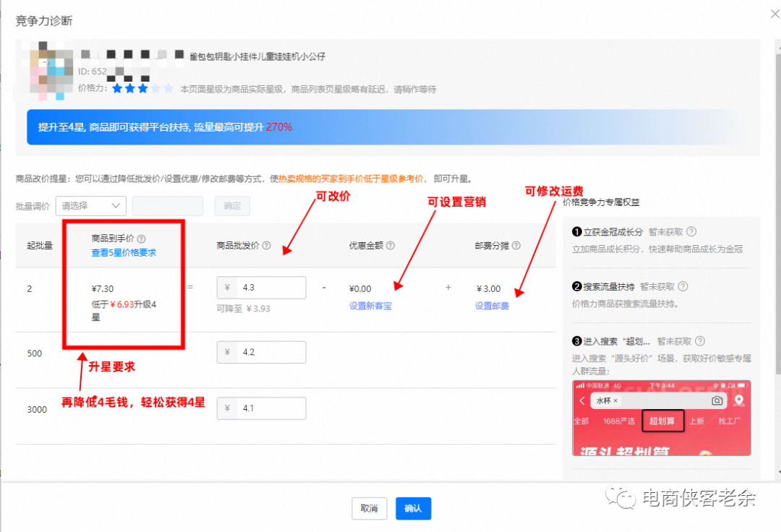Viewport: 781px width, 532px height.
Task: Select the 上新 tab in preview
Action: [697, 421]
